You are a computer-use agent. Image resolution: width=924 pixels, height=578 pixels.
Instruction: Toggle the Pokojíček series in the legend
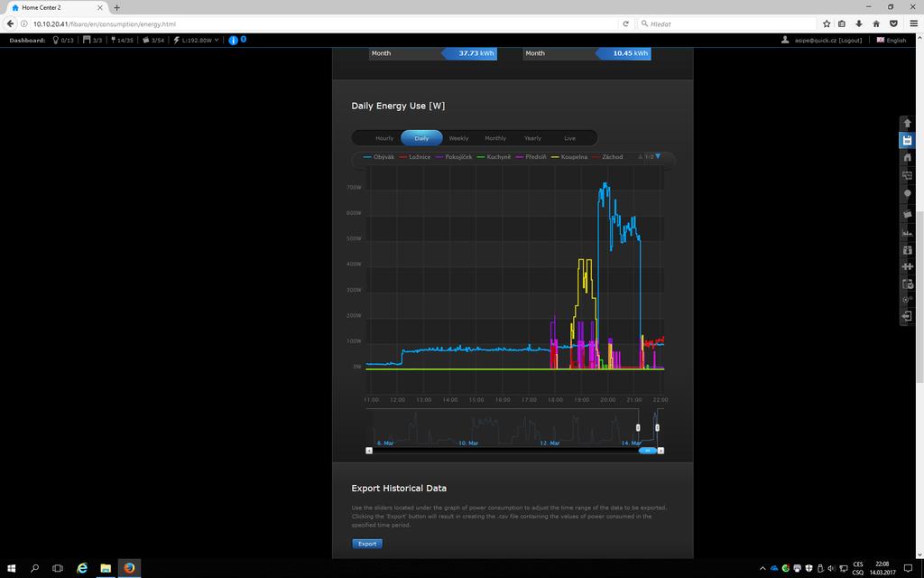453,157
